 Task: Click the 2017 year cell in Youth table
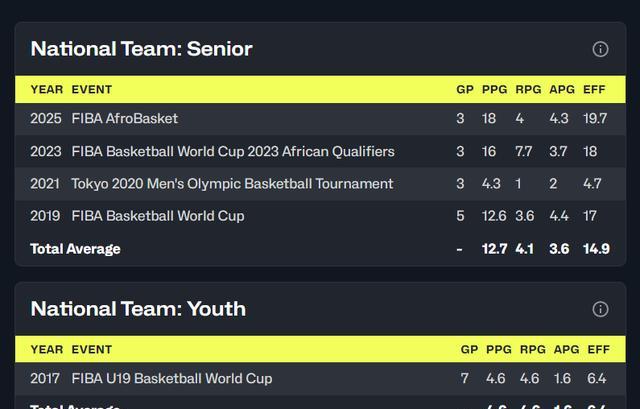tap(45, 378)
